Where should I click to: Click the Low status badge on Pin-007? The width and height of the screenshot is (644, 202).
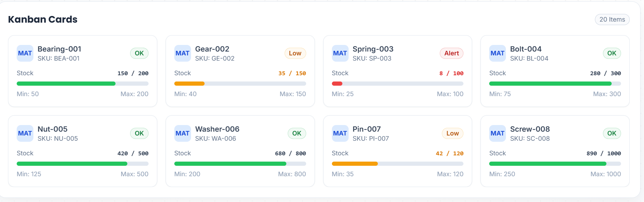pyautogui.click(x=452, y=133)
